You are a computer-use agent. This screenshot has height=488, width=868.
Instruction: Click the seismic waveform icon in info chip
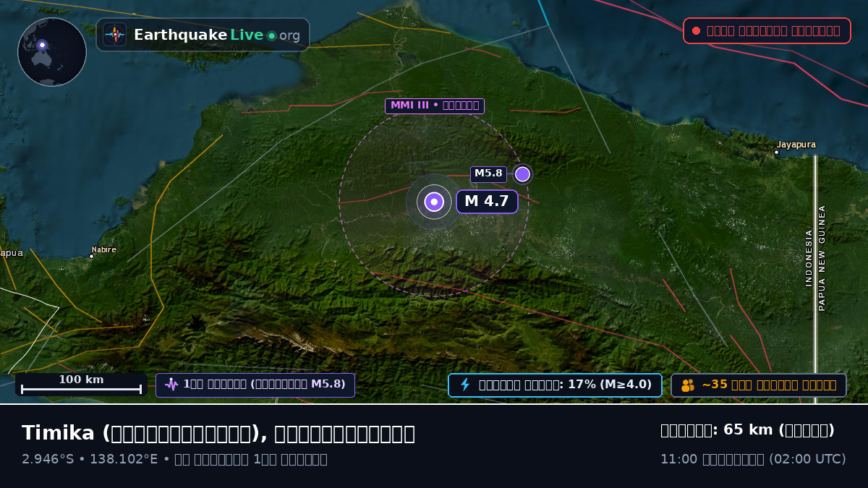coord(171,385)
